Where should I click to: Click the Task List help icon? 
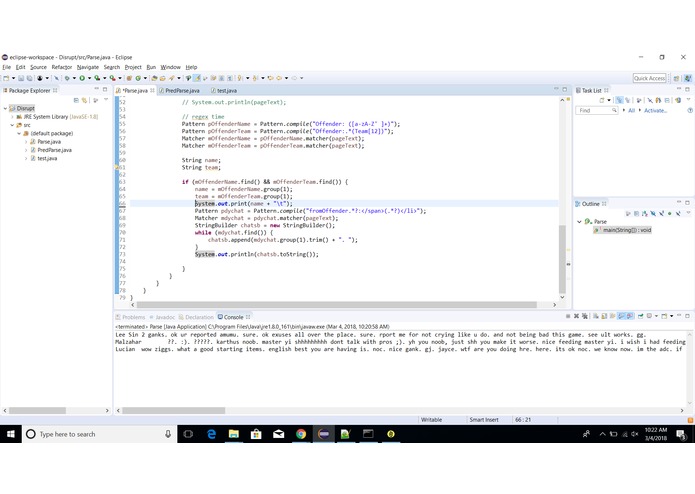click(x=690, y=110)
